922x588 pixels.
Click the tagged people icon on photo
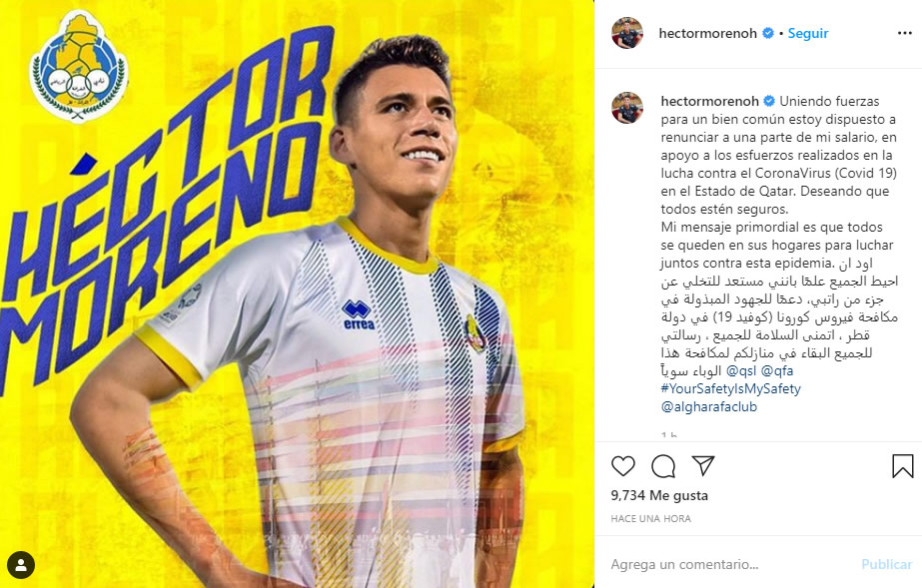pyautogui.click(x=21, y=565)
